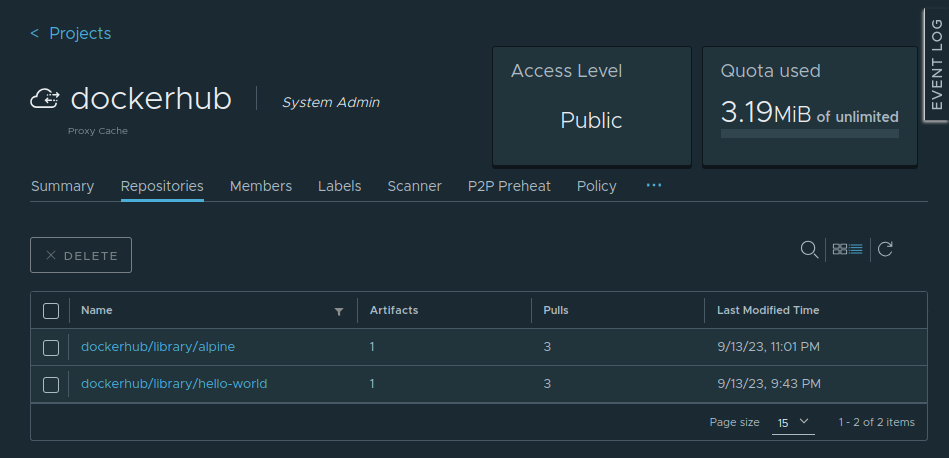Switch to the Summary tab

click(x=62, y=186)
